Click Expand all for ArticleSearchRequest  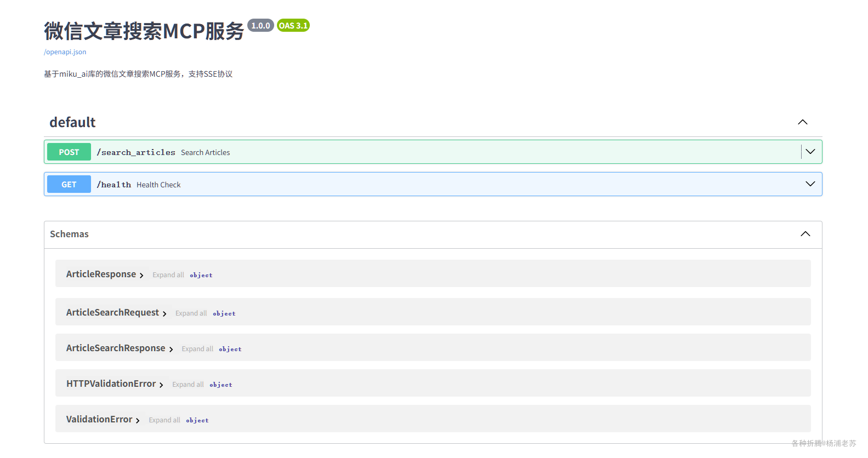coord(191,313)
